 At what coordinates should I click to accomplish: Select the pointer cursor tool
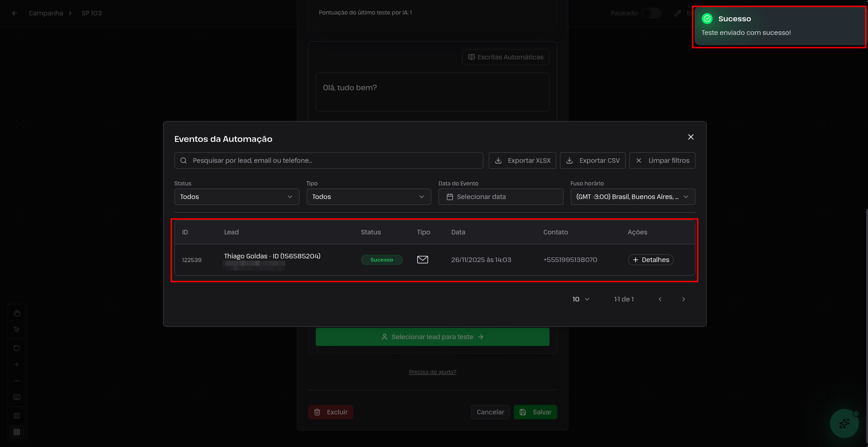[17, 330]
